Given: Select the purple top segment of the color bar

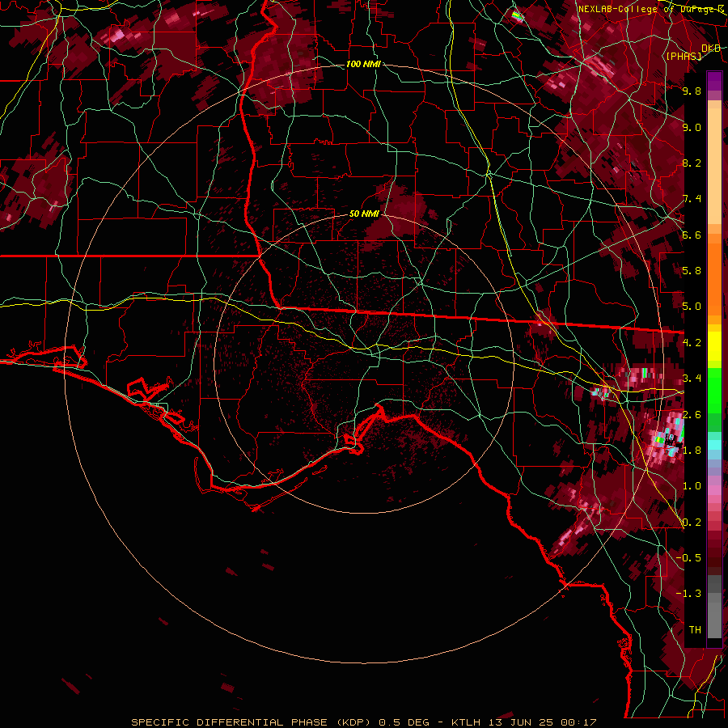Looking at the screenshot, I should click(x=714, y=81).
